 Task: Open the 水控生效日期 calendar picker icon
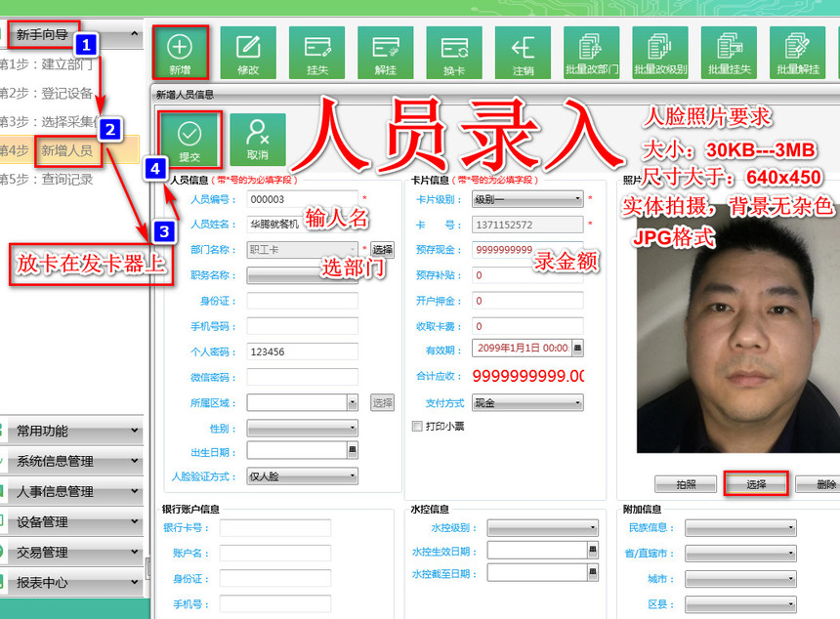click(593, 550)
